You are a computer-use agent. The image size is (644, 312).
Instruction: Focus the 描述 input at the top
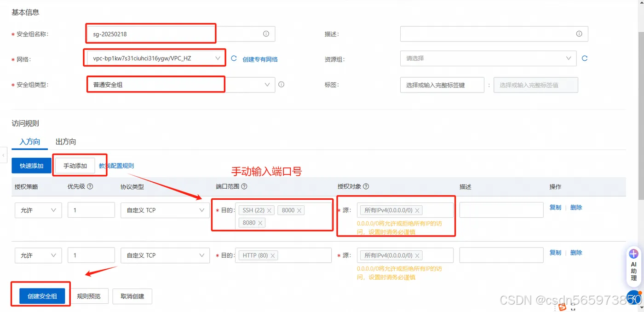click(494, 34)
